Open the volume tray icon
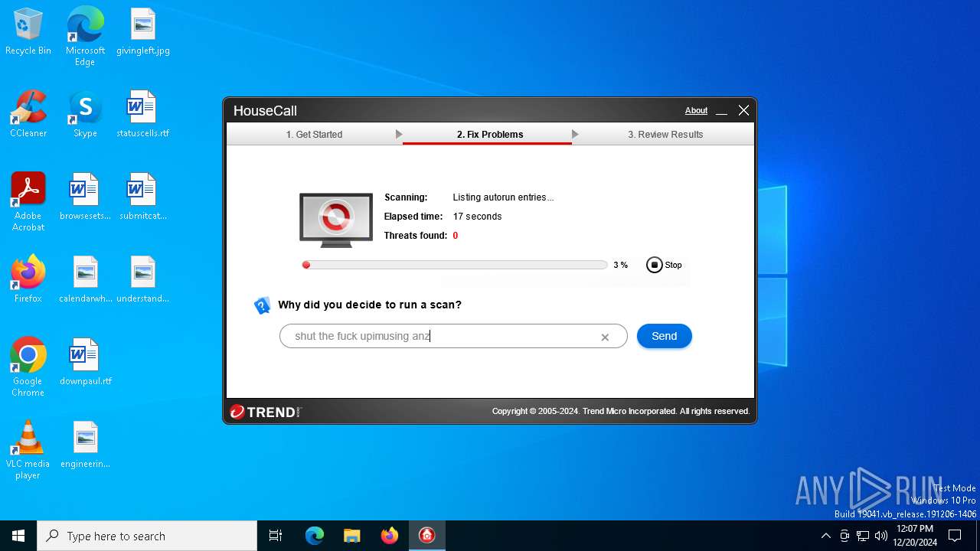Viewport: 980px width, 551px height. [x=881, y=536]
